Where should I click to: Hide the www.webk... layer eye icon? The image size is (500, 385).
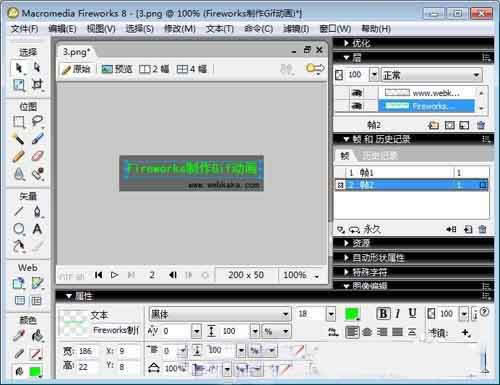tap(357, 93)
